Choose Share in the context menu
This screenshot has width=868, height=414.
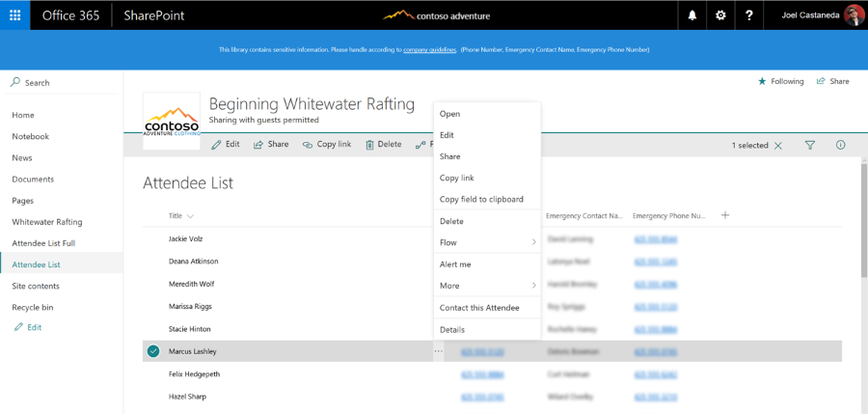pyautogui.click(x=487, y=156)
